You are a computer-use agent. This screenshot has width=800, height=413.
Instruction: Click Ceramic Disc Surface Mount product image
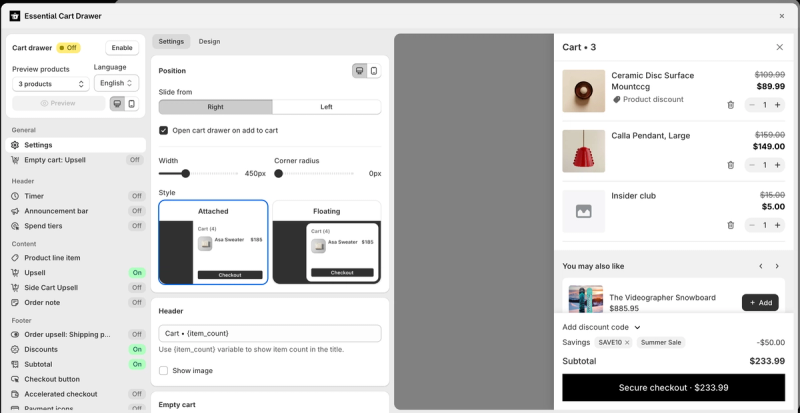(584, 91)
